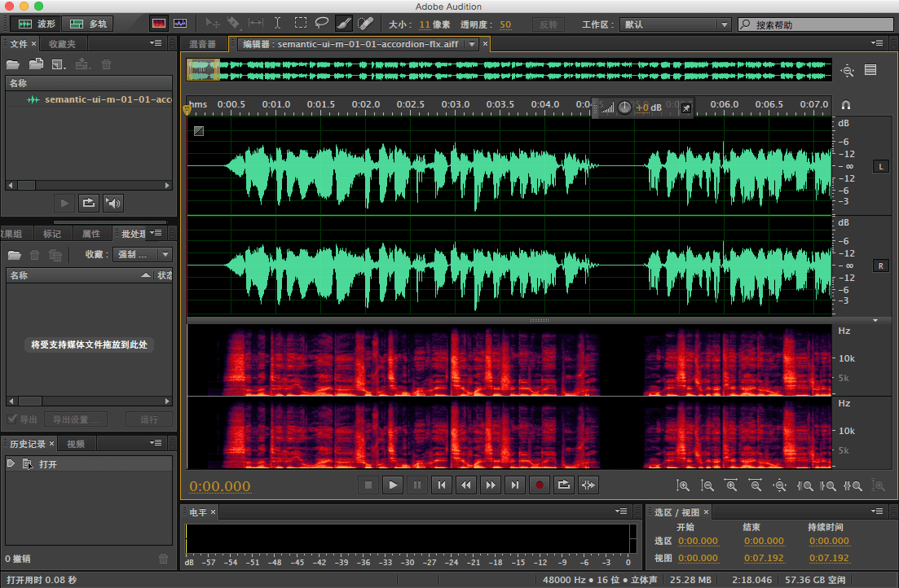
Task: Toggle the right channel R button
Action: pyautogui.click(x=881, y=266)
